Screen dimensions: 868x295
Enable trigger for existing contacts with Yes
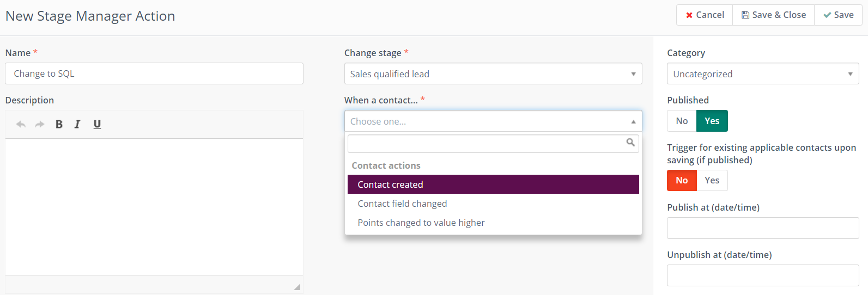[x=712, y=180]
